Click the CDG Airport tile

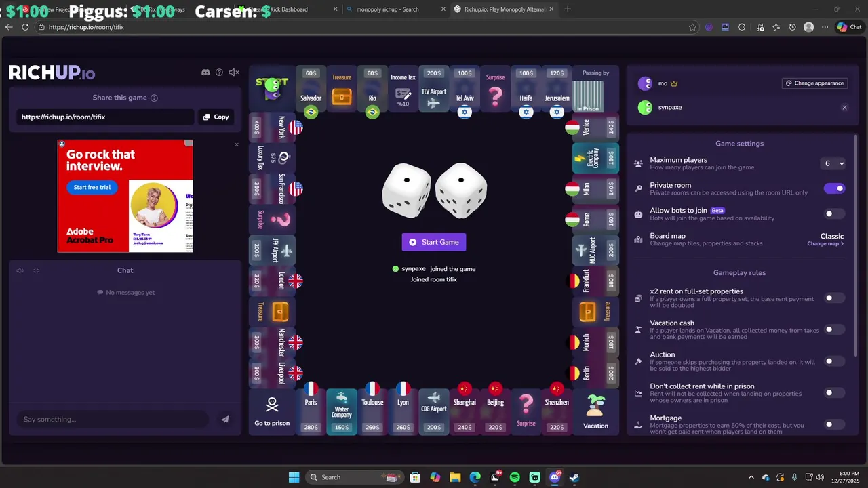point(434,411)
